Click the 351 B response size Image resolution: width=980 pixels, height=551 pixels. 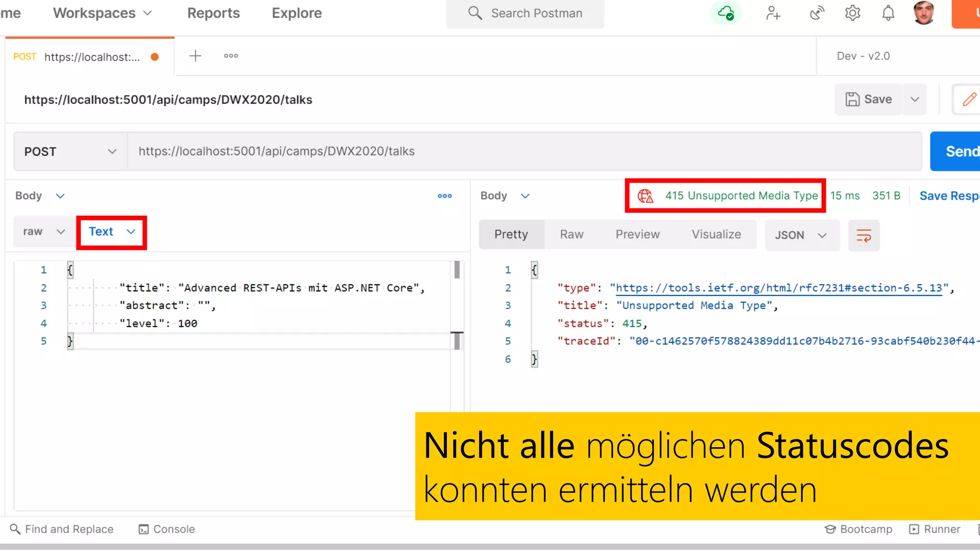(886, 196)
